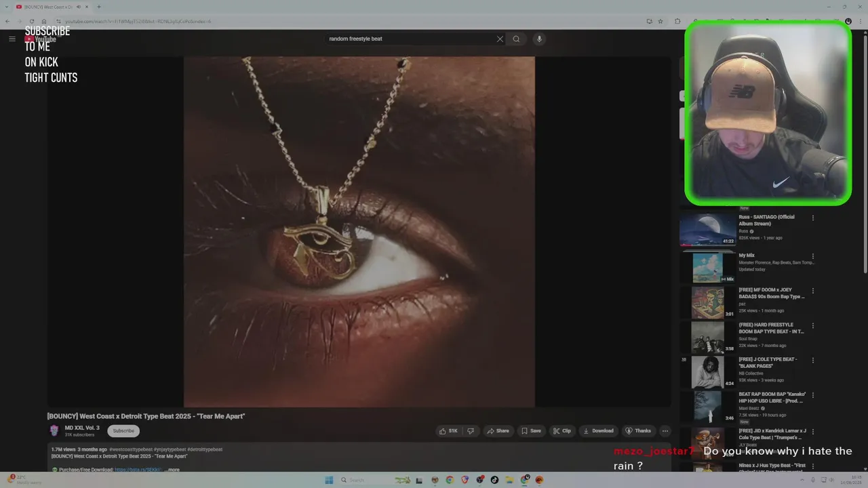Screen dimensions: 868x488
Task: Click the magnifier search button
Action: [x=516, y=39]
